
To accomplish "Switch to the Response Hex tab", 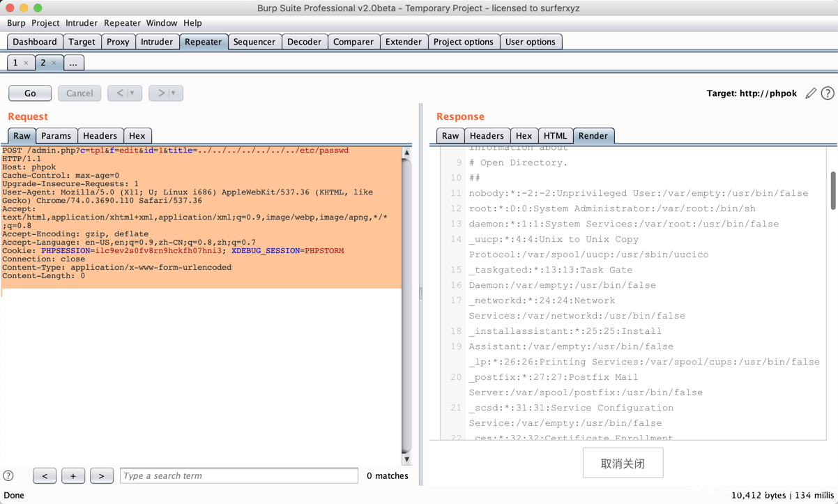I will click(x=524, y=136).
